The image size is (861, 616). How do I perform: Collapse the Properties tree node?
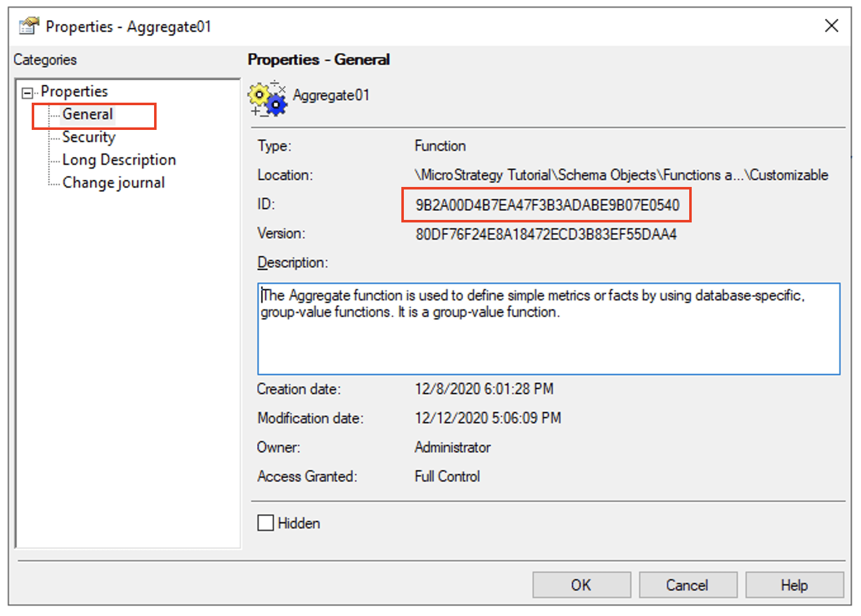(27, 93)
